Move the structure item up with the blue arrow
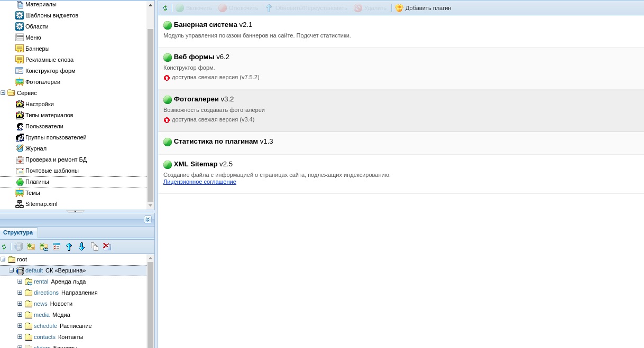The height and width of the screenshot is (348, 644). (69, 247)
